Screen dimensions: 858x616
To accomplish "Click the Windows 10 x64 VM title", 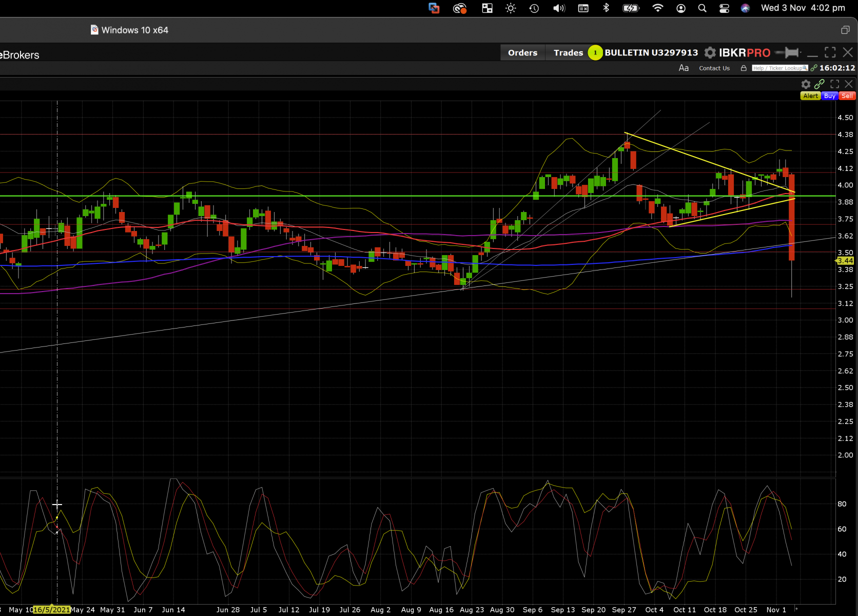I will (134, 30).
